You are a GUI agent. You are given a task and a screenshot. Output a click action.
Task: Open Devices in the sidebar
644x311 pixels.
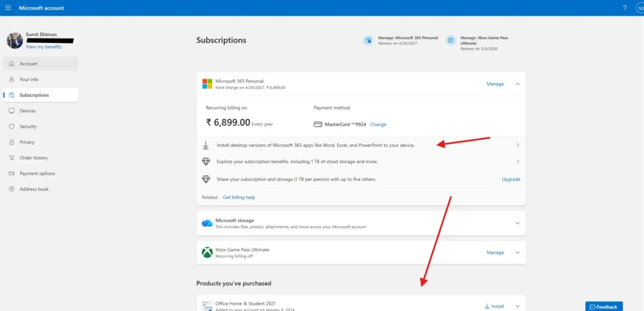click(28, 111)
